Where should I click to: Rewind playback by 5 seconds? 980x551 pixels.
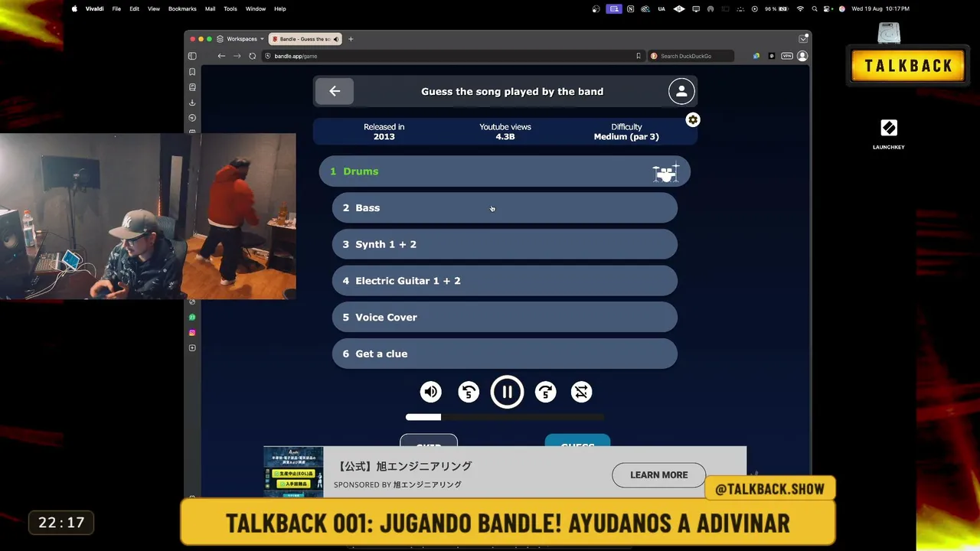(x=469, y=392)
